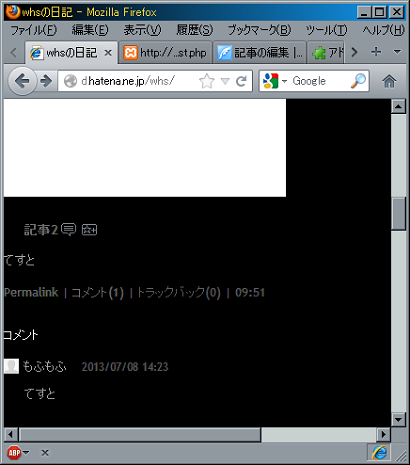The height and width of the screenshot is (465, 410).
Task: Click the browser back arrow button
Action: pos(22,81)
